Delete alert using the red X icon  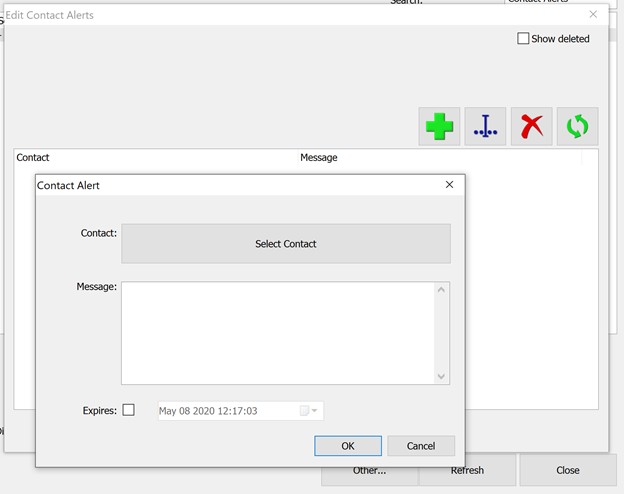[531, 126]
